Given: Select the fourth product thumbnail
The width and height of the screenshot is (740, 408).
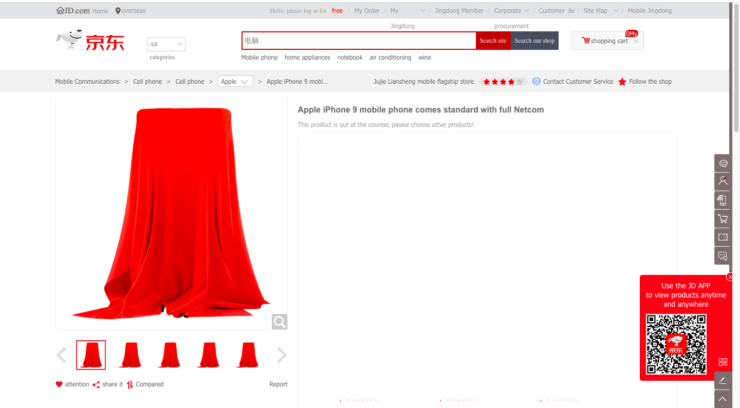Looking at the screenshot, I should click(x=209, y=355).
